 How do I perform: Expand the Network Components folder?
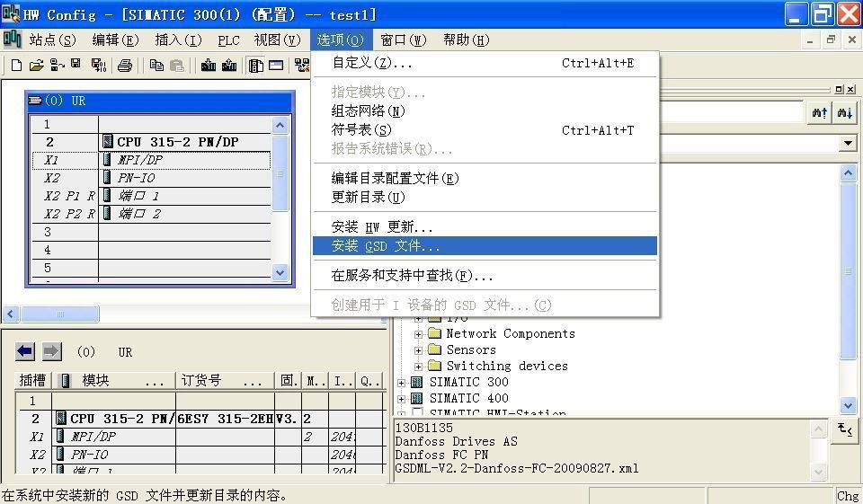[418, 334]
